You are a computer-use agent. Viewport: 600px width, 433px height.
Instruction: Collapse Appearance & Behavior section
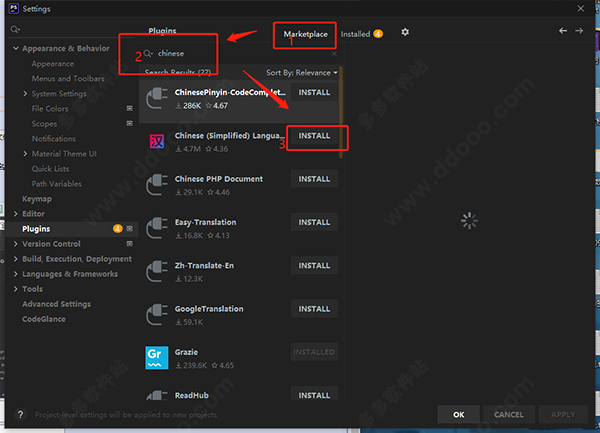coord(16,49)
